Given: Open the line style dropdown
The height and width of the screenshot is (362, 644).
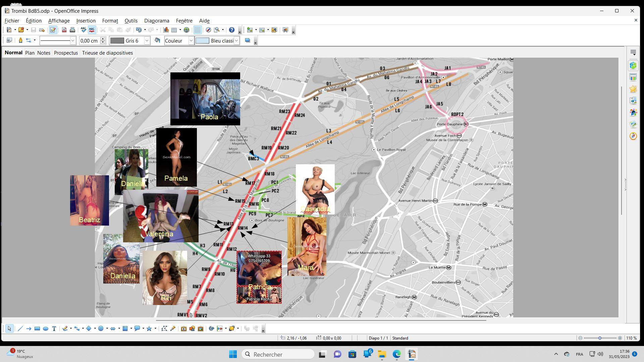Looking at the screenshot, I should tap(72, 41).
